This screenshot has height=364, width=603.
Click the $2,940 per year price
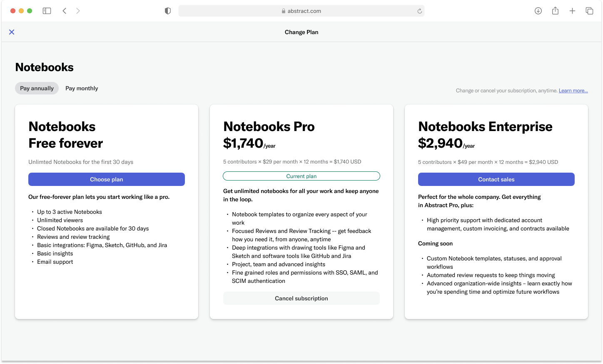pyautogui.click(x=446, y=144)
